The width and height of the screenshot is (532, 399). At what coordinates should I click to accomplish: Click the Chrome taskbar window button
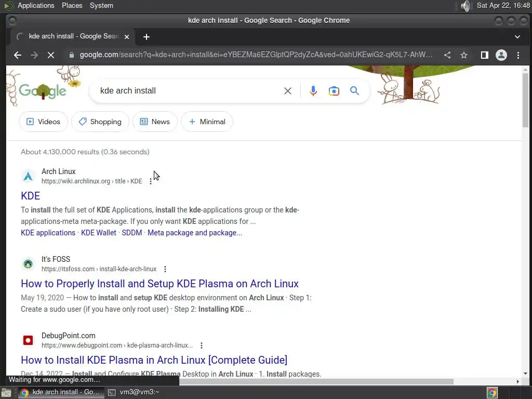[x=60, y=393]
